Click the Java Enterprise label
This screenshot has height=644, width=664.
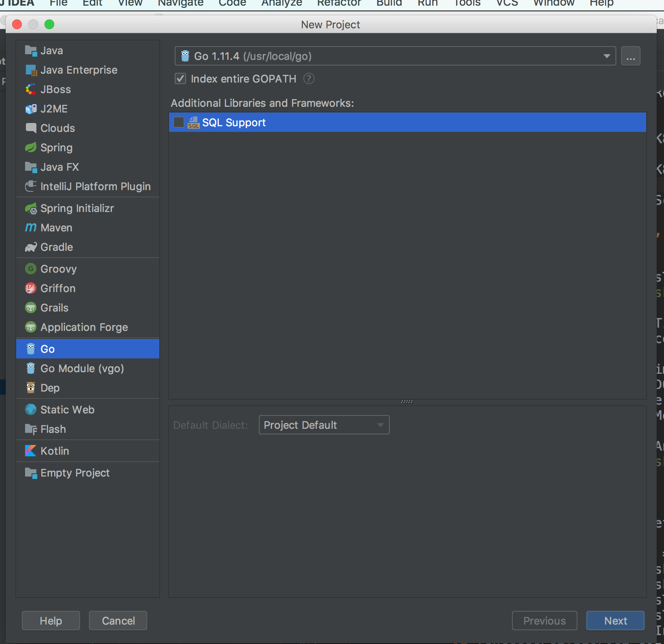(79, 70)
